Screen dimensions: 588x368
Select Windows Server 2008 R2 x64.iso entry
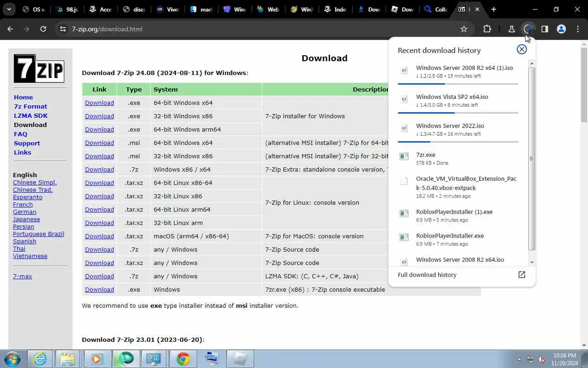(458, 259)
